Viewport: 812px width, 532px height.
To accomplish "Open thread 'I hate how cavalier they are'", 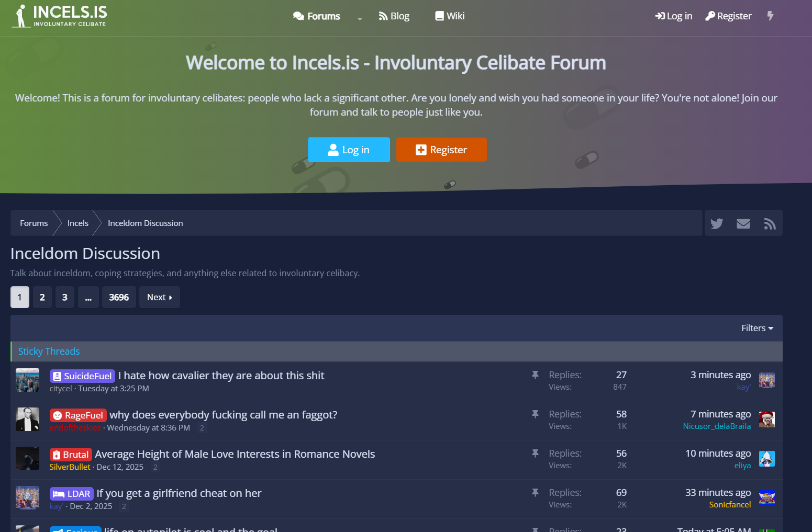I will point(221,376).
